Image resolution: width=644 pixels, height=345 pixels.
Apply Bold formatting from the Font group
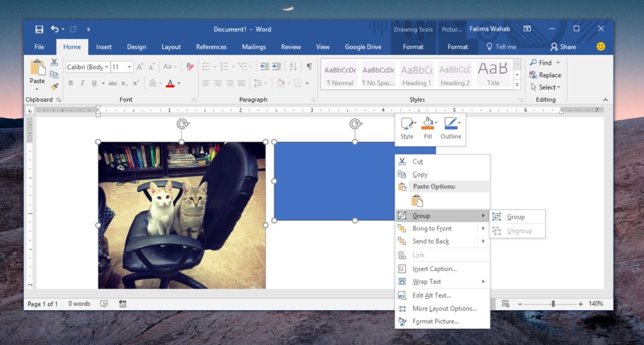point(70,83)
